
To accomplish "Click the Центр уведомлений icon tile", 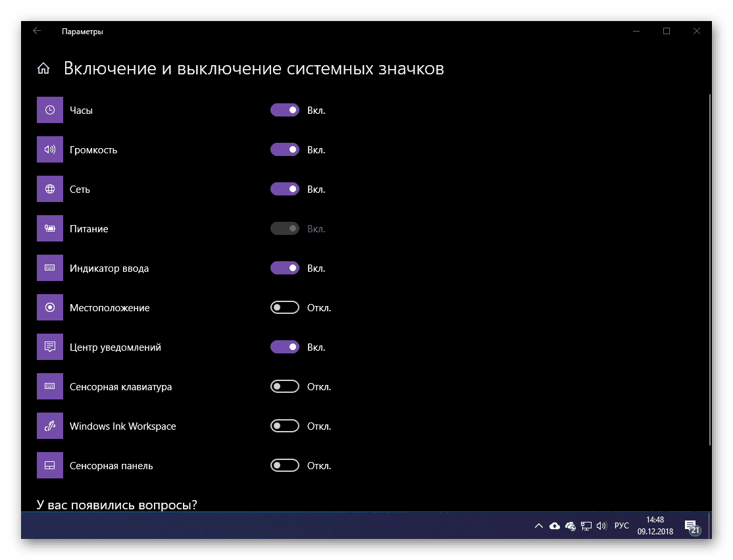I will (50, 347).
